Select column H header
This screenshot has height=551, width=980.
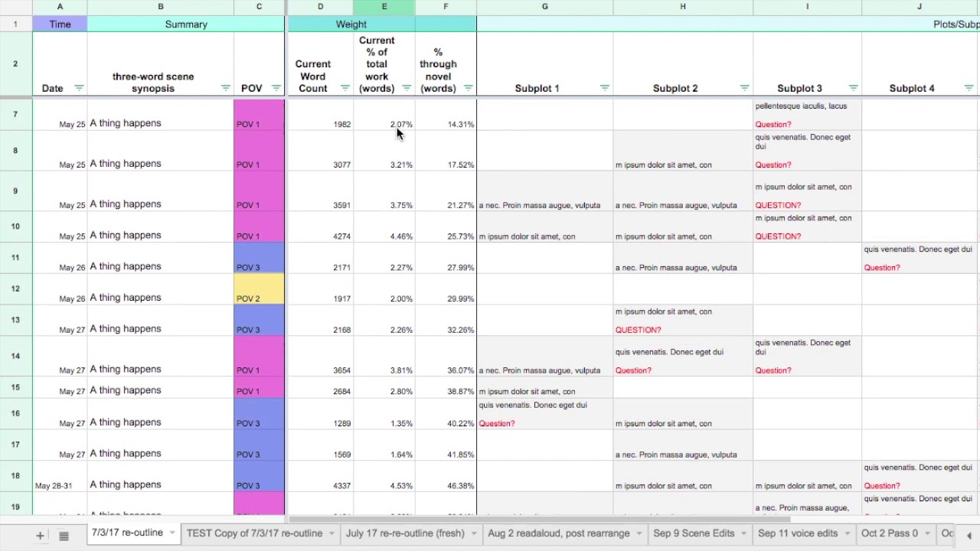click(x=683, y=7)
